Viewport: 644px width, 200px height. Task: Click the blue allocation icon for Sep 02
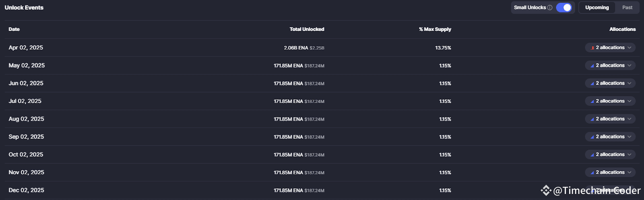click(x=592, y=137)
